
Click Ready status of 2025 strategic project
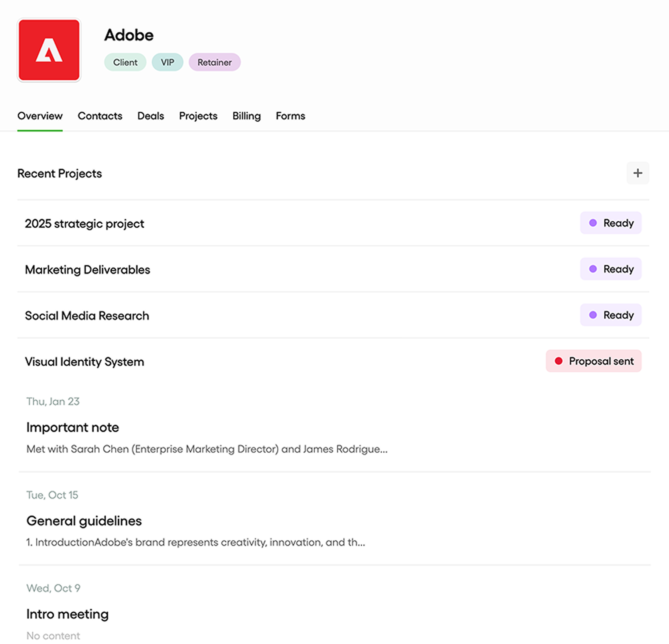(610, 223)
